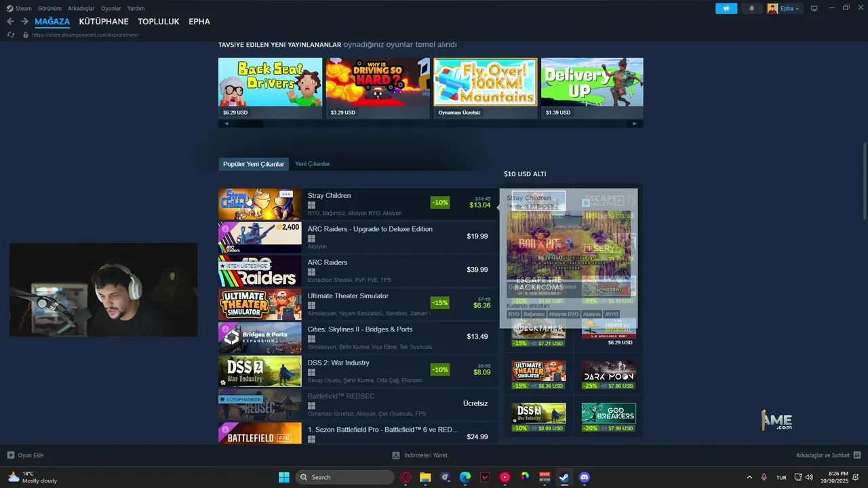Open the Yardım menu
This screenshot has height=488, width=868.
pyautogui.click(x=136, y=8)
